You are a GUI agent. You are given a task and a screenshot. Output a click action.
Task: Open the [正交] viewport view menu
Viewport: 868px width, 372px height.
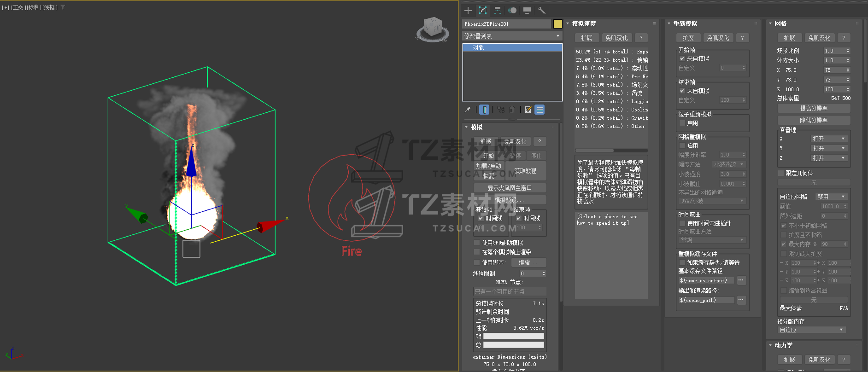[18, 8]
